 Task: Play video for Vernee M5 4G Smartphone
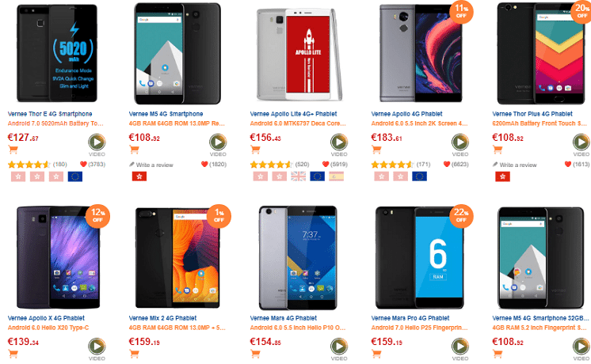tap(218, 142)
